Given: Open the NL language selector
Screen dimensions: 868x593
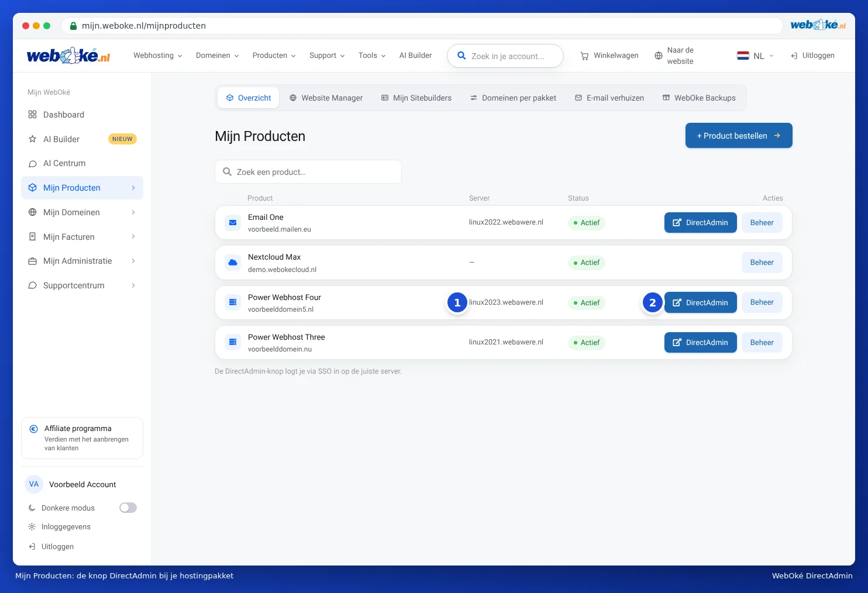Looking at the screenshot, I should pyautogui.click(x=755, y=56).
